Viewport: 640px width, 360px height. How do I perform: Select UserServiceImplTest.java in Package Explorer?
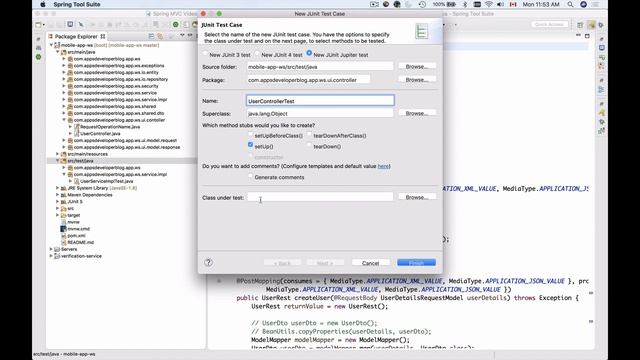pos(106,181)
